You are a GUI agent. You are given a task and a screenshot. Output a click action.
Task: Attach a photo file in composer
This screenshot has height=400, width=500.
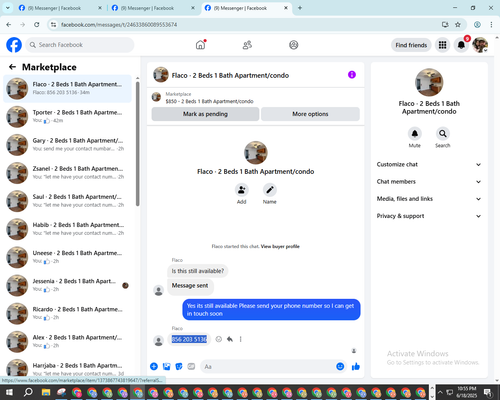pyautogui.click(x=166, y=367)
